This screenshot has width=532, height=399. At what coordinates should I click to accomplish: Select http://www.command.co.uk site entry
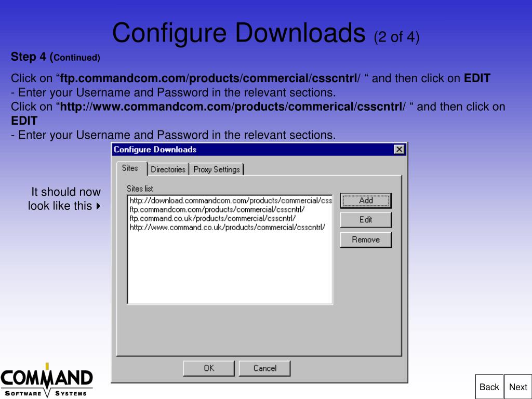point(230,228)
